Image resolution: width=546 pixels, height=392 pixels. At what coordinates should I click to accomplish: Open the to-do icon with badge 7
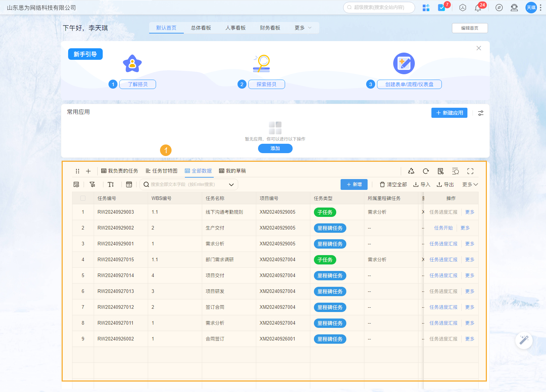click(441, 8)
